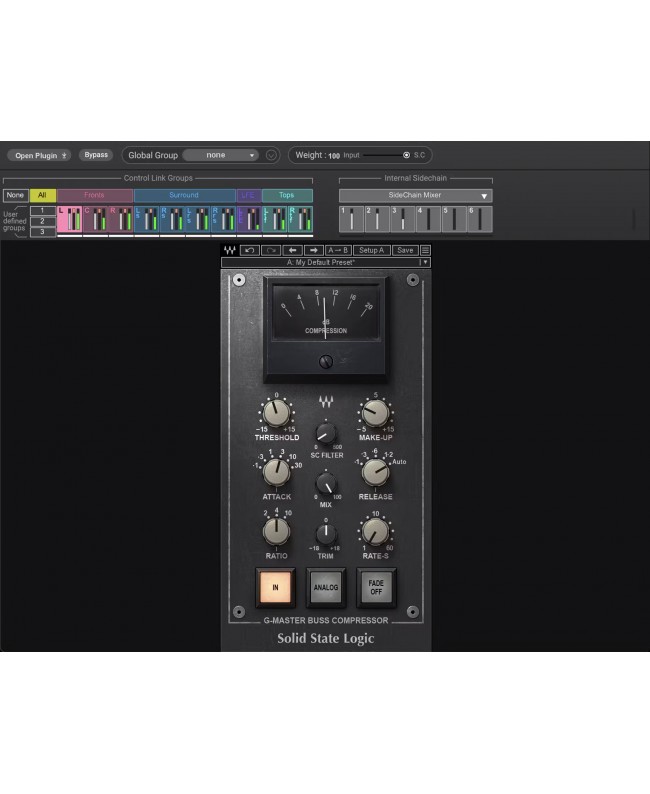Adjust sidechain mixer fader 3
Viewport: 650px width, 794px height.
click(x=403, y=219)
